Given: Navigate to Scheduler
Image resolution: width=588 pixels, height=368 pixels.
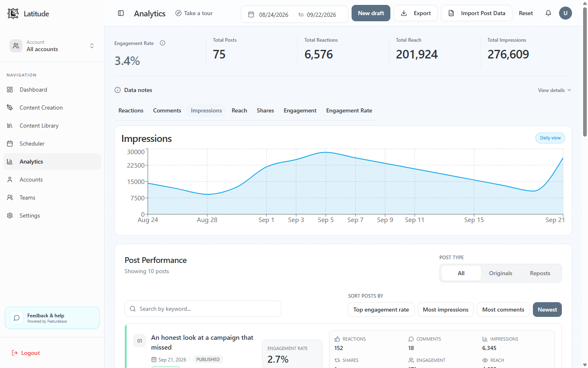Looking at the screenshot, I should (52, 144).
